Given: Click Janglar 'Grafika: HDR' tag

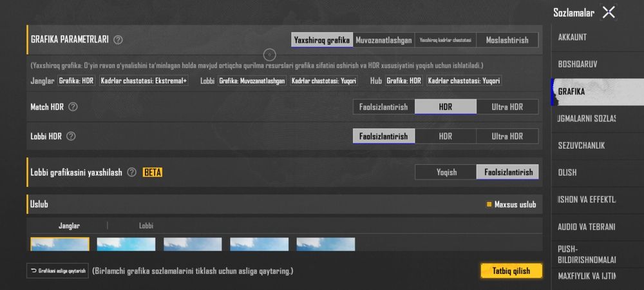Looking at the screenshot, I should pos(77,81).
